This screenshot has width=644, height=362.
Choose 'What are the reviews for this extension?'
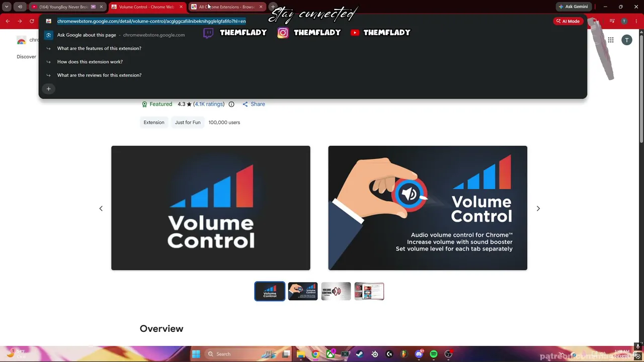click(313, 75)
